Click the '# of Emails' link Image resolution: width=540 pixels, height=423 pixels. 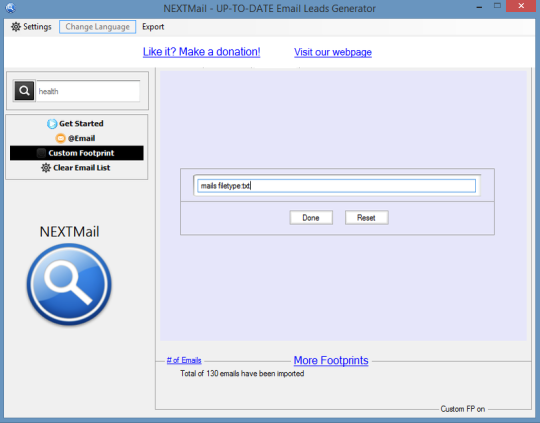point(184,360)
